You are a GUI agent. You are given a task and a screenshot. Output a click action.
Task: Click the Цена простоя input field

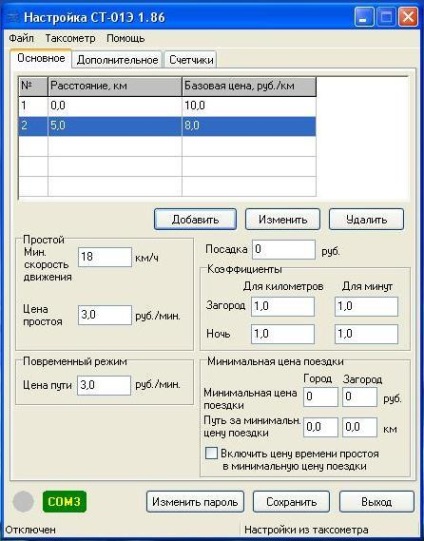coord(105,315)
